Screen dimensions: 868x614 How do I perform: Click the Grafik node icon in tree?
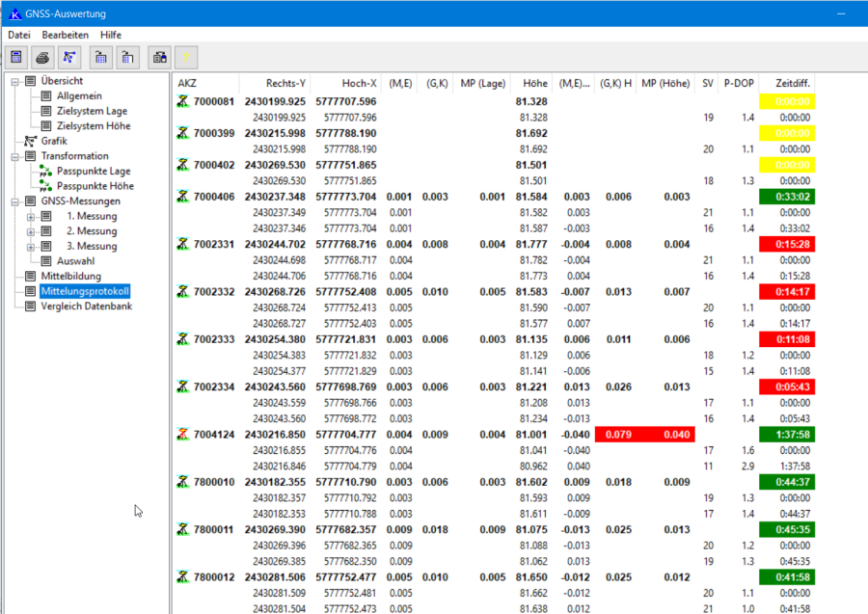pos(30,141)
